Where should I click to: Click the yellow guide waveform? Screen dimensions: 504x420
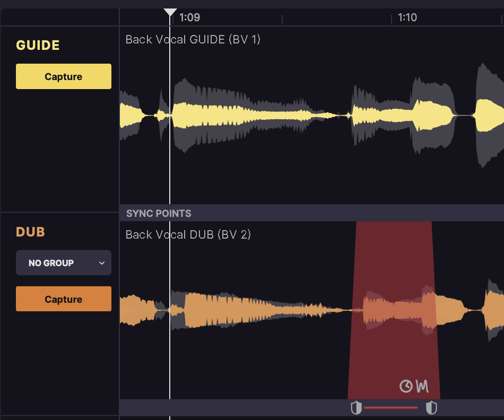(x=255, y=115)
